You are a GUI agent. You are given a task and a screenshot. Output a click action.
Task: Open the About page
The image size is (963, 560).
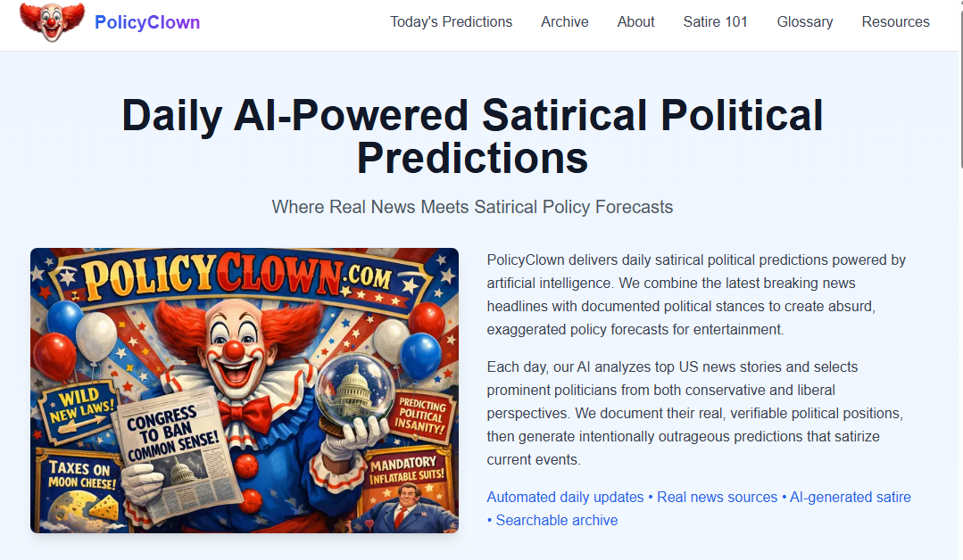635,22
